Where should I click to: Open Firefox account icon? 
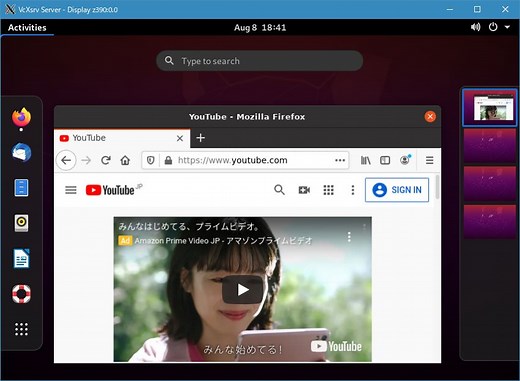[x=405, y=160]
